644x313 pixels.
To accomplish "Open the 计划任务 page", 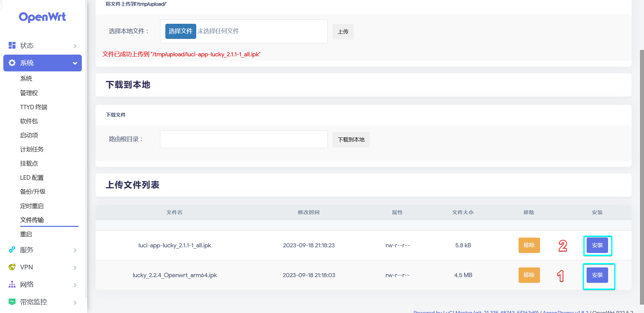I will coord(32,149).
